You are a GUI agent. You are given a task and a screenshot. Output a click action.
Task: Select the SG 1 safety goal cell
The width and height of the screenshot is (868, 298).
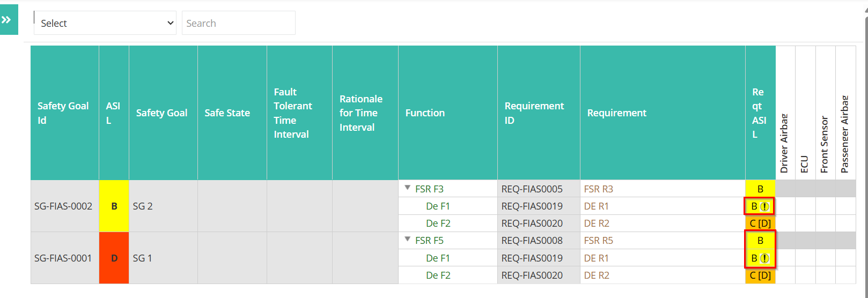(163, 258)
